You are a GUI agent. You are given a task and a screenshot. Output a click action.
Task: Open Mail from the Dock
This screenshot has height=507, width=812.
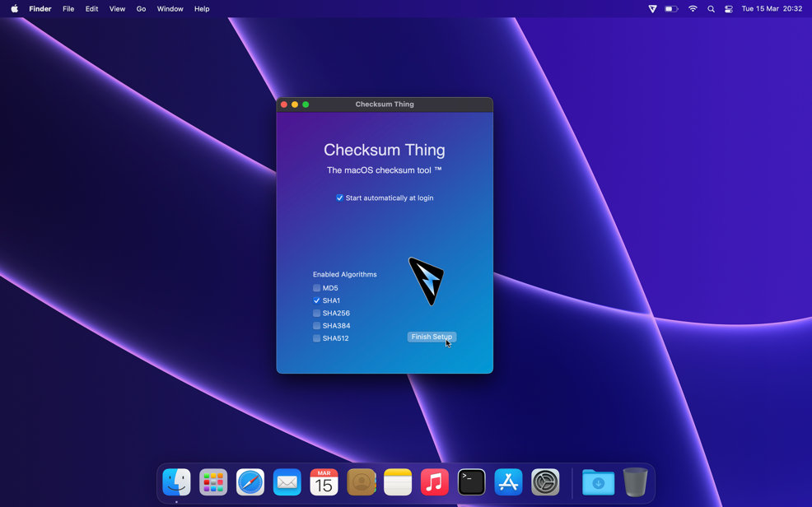click(x=287, y=482)
